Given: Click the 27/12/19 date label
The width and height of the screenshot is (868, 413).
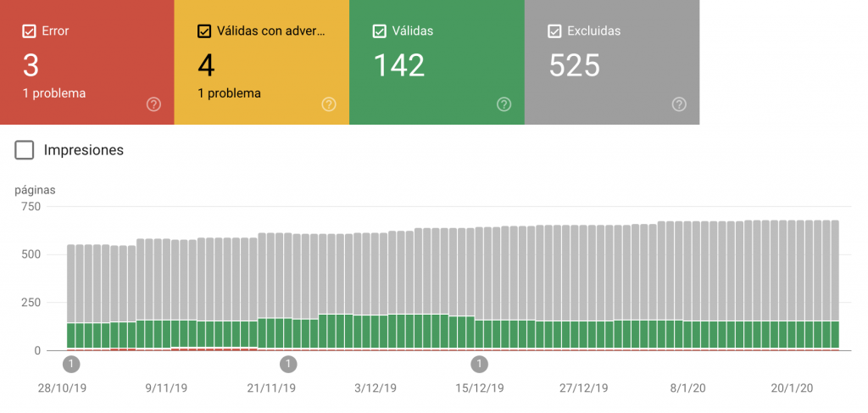Looking at the screenshot, I should 583,388.
